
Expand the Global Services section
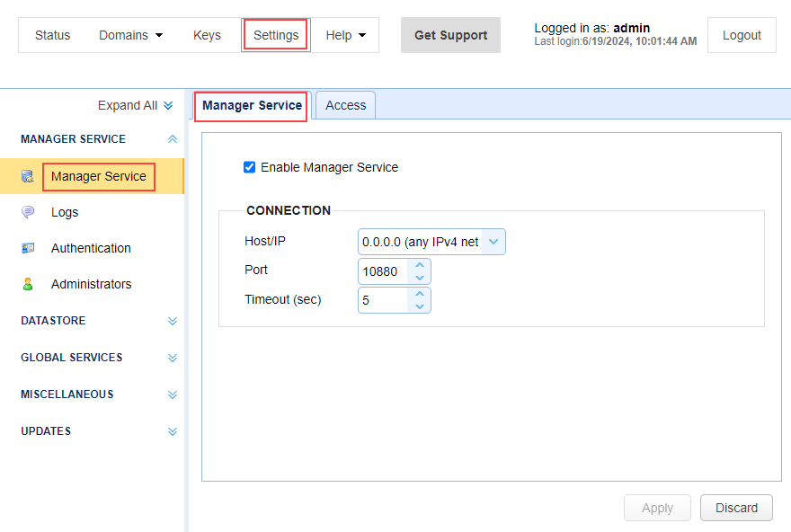tap(173, 358)
